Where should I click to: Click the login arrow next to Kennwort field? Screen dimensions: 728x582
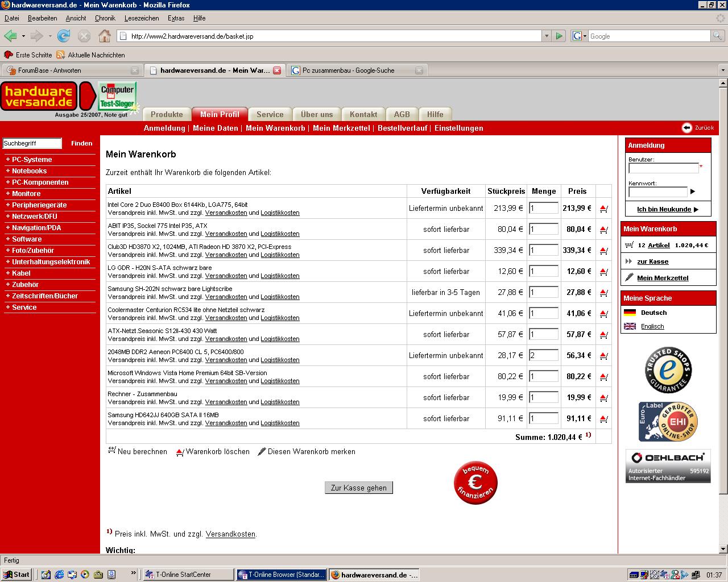coord(692,192)
